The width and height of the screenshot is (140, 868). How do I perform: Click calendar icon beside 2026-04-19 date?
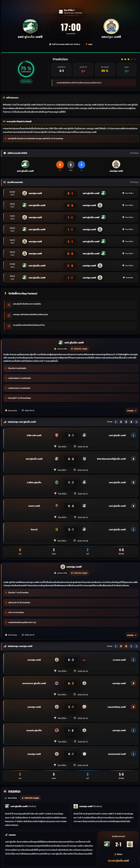(x=75, y=671)
